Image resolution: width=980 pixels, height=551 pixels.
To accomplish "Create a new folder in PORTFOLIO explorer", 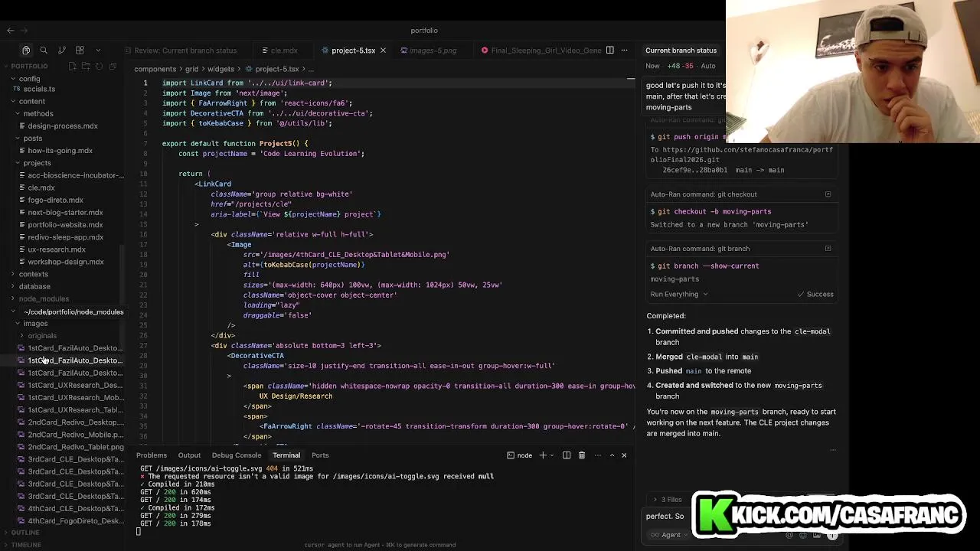I will point(86,67).
